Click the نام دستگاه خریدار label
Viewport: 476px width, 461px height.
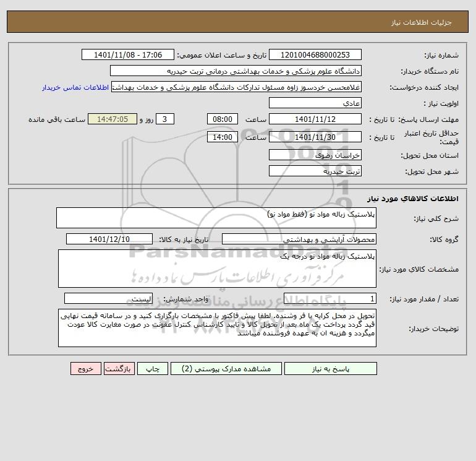click(x=430, y=71)
